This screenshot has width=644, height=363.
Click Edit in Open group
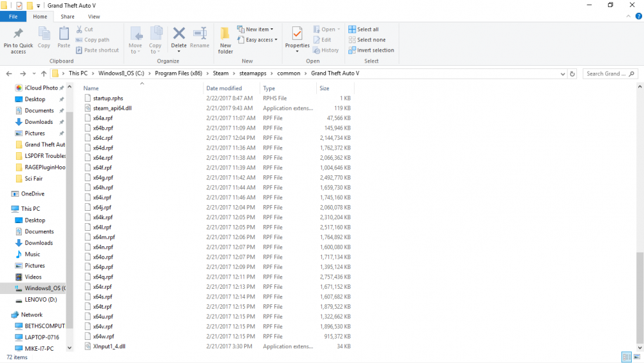322,40
